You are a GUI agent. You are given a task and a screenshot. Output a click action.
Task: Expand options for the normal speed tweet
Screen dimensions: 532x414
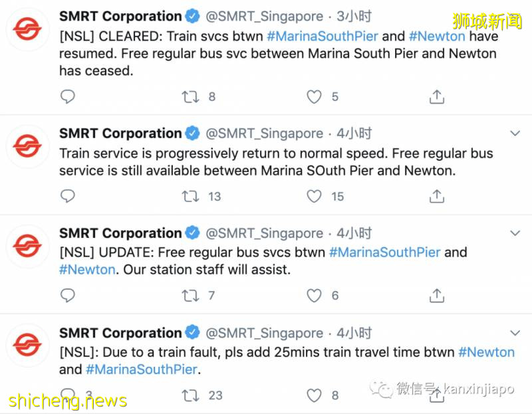click(x=515, y=134)
